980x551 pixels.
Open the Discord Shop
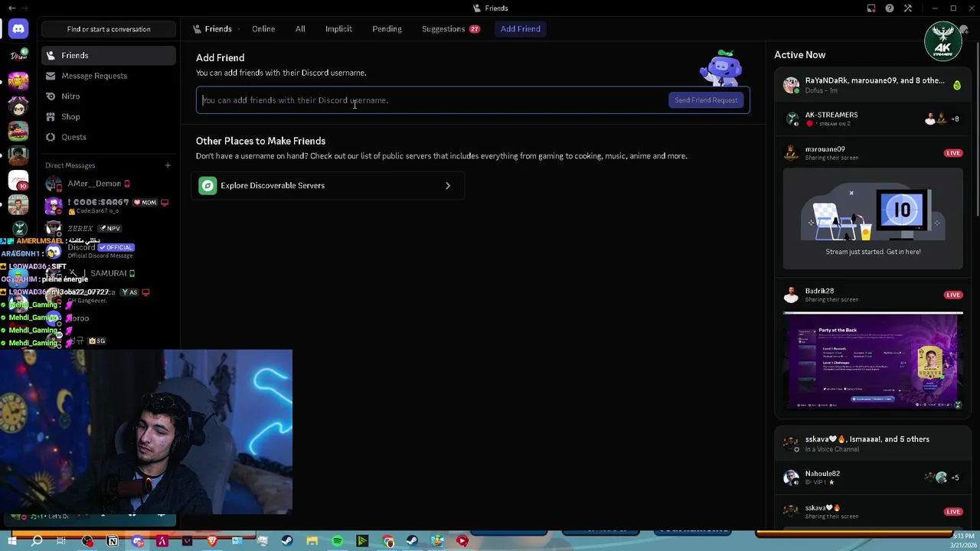coord(109,116)
